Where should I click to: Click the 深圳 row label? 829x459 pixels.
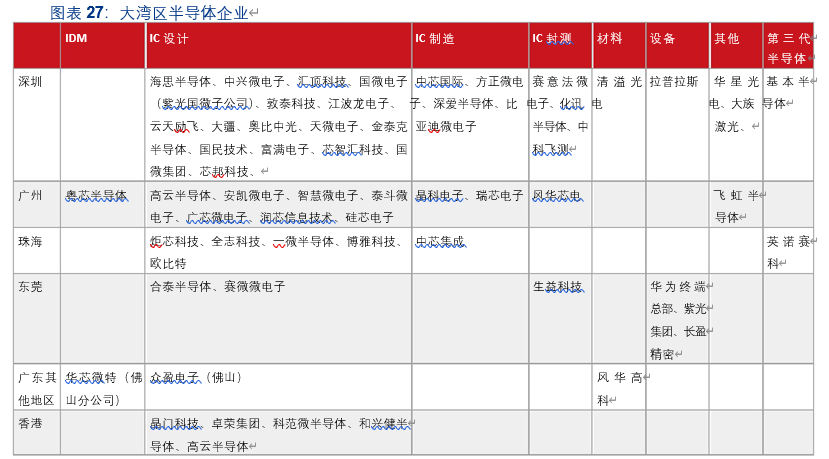pos(30,81)
